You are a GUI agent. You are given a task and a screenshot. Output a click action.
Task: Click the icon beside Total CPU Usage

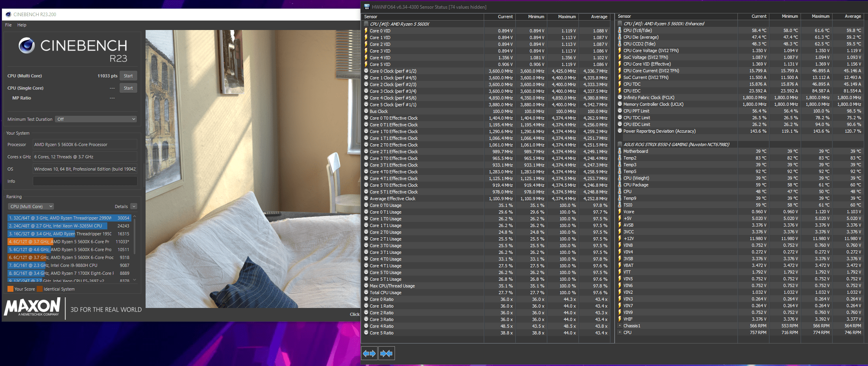366,293
